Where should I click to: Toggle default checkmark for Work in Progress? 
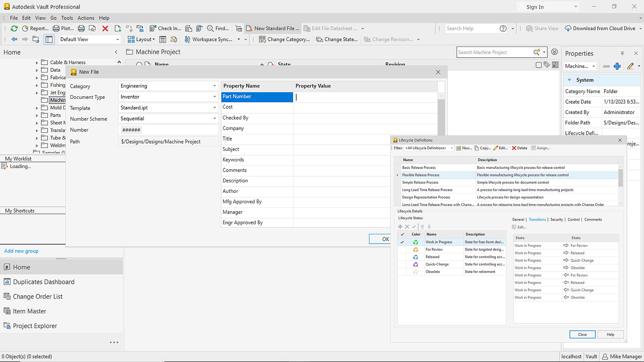tap(402, 242)
